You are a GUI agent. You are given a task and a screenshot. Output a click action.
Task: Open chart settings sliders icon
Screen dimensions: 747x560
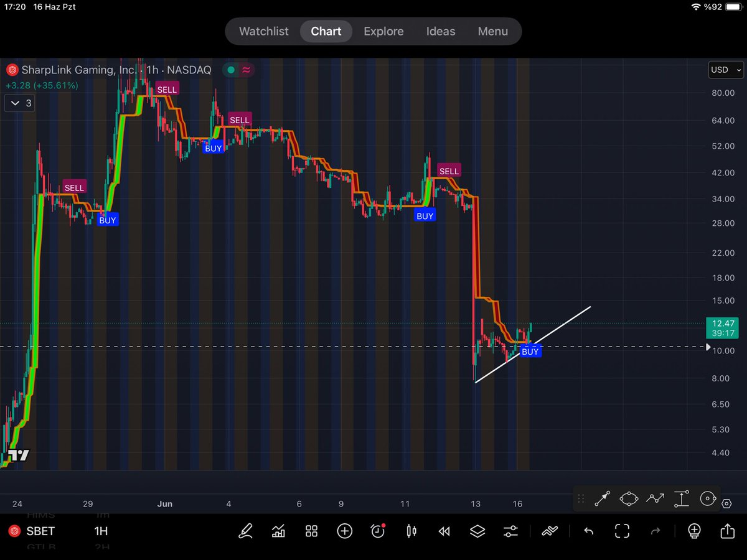[x=510, y=531]
